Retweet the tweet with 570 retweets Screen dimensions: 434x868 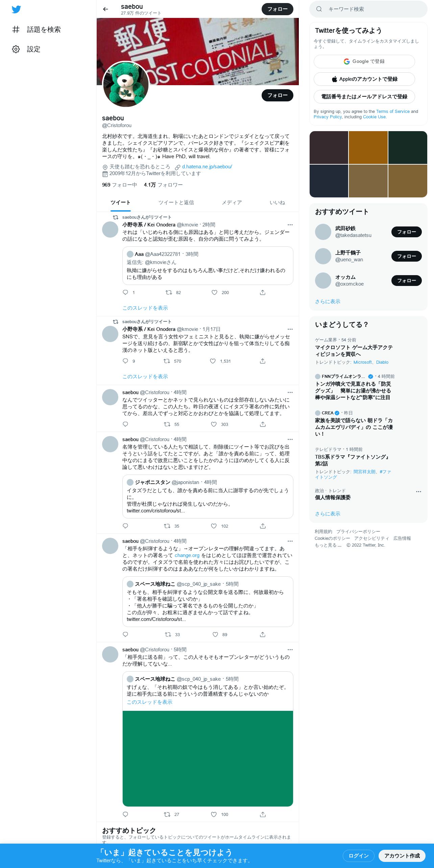point(167,361)
